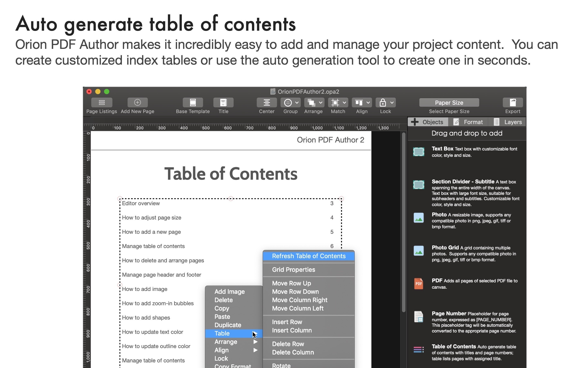This screenshot has height=368, width=588.
Task: Select the Page Number object icon
Action: pyautogui.click(x=418, y=316)
